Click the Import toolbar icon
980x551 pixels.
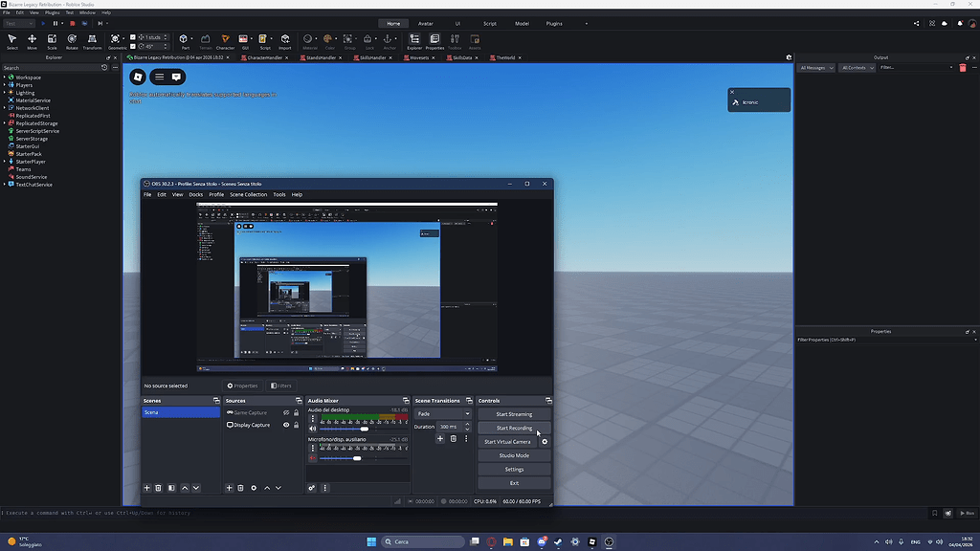pyautogui.click(x=285, y=41)
